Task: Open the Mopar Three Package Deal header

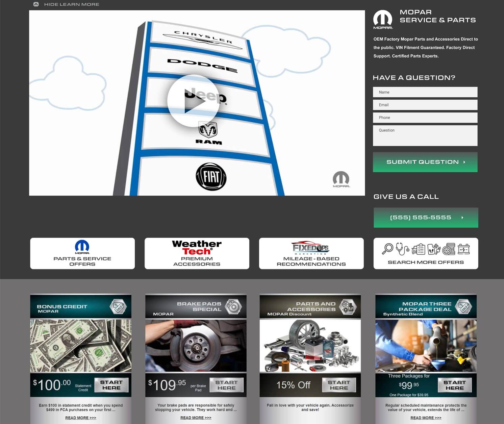Action: [426, 306]
